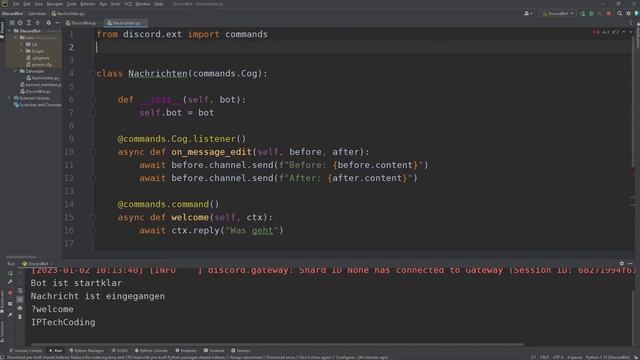This screenshot has height=360, width=640.
Task: Collapse the DiscordBot root folder
Action: click(9, 31)
